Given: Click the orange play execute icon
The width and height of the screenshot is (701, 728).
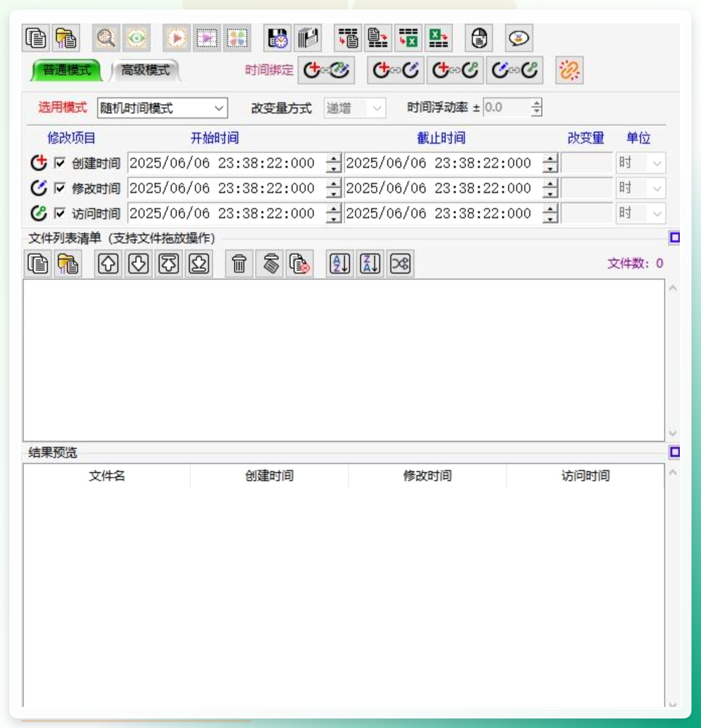Looking at the screenshot, I should point(177,38).
